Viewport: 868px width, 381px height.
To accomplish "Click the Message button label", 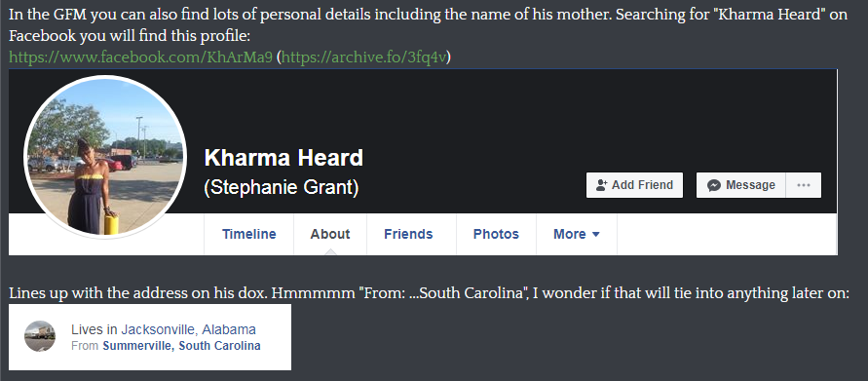I will [750, 185].
